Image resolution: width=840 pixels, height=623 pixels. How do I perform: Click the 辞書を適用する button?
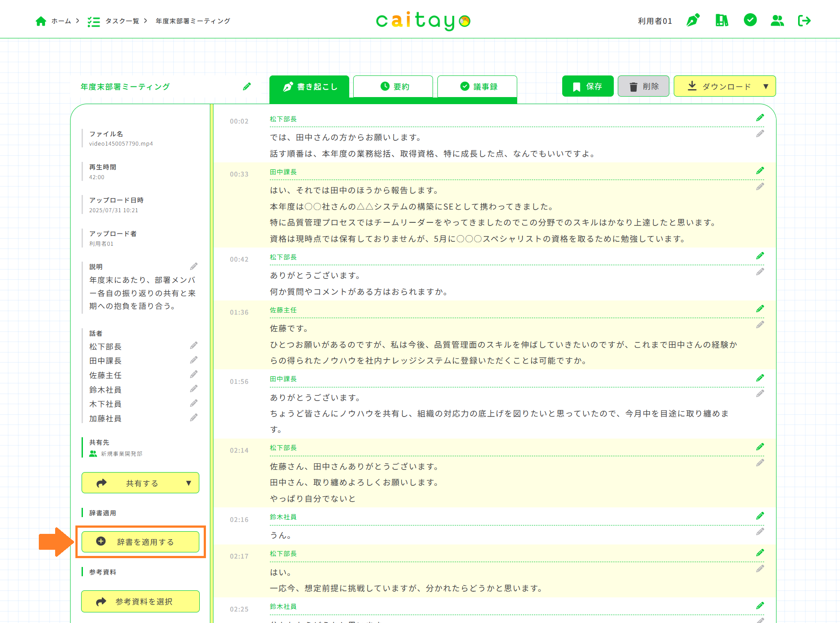tap(140, 542)
